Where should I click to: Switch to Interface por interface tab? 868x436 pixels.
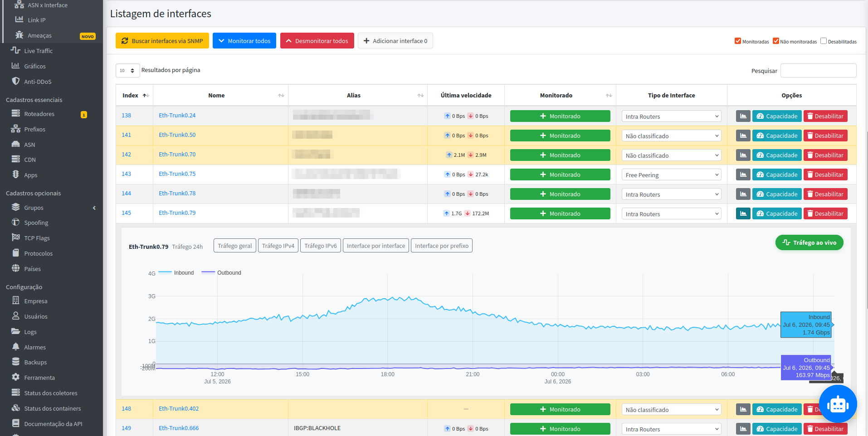click(x=376, y=246)
